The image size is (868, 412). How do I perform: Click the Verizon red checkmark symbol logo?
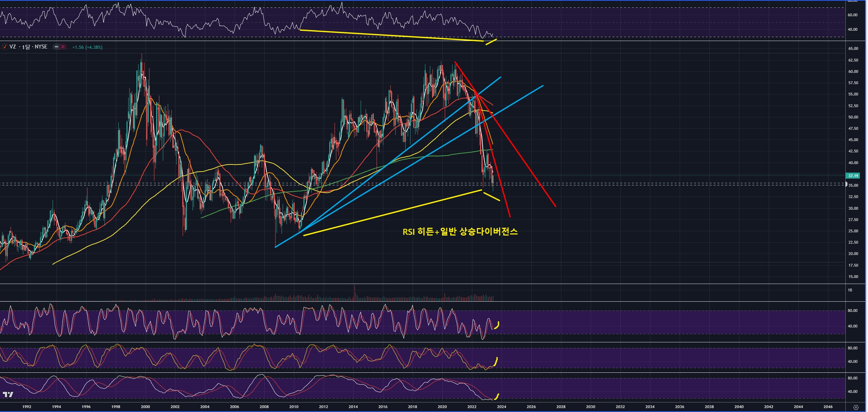point(5,47)
